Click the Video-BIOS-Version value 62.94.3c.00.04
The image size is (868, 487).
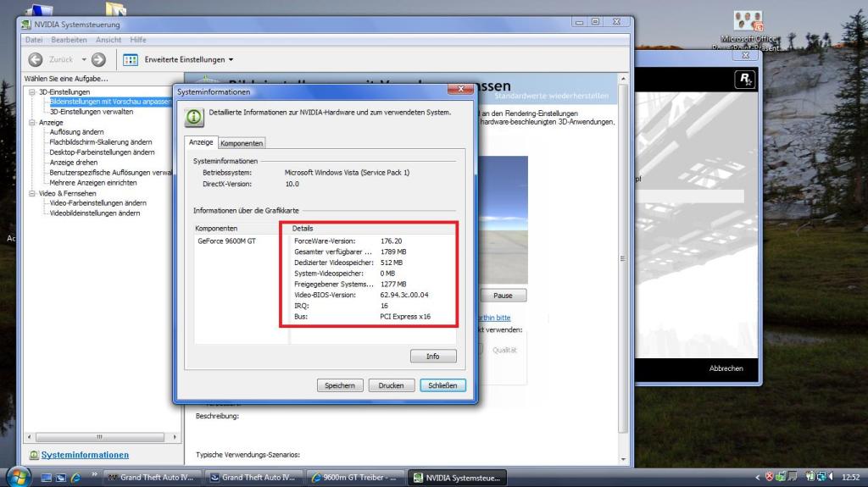404,295
